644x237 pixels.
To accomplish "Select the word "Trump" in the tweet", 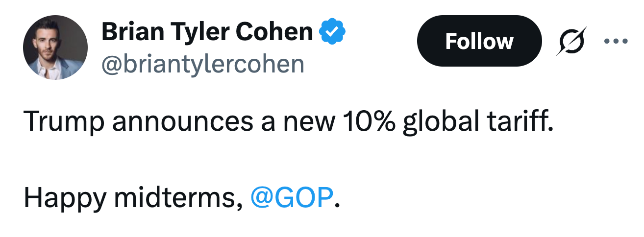I will [64, 121].
